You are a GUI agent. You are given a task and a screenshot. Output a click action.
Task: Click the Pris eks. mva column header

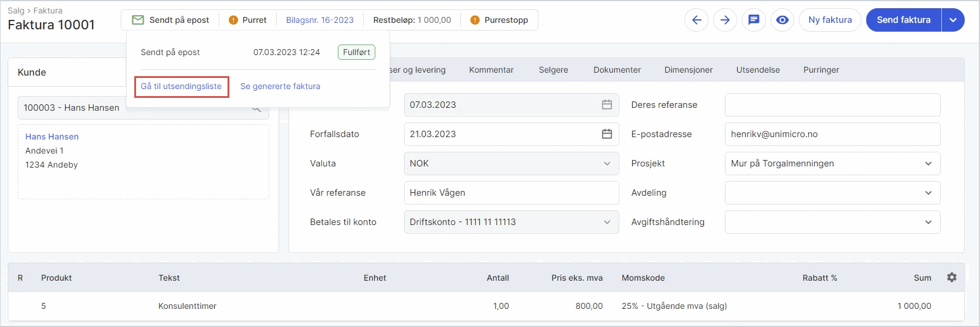577,278
